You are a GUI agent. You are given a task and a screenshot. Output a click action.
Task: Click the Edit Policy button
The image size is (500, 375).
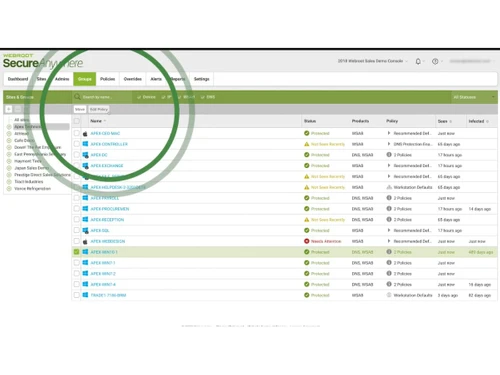tap(99, 109)
